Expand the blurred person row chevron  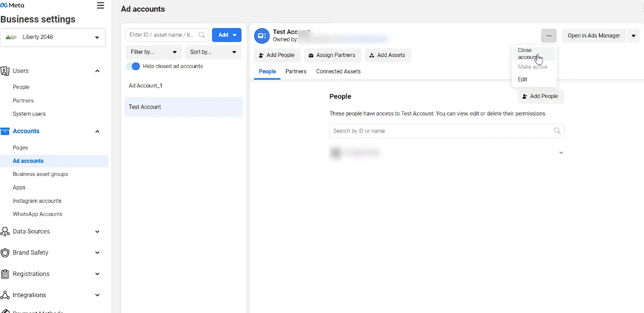[561, 153]
